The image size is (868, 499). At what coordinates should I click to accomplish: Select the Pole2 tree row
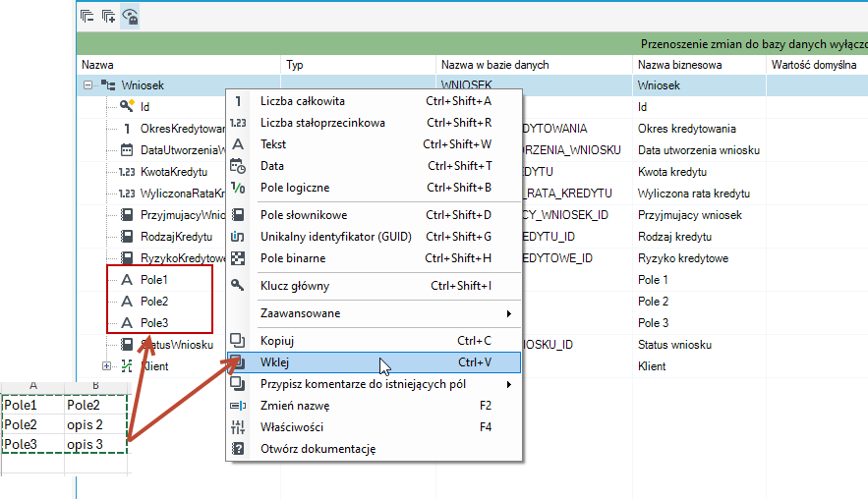(x=154, y=302)
